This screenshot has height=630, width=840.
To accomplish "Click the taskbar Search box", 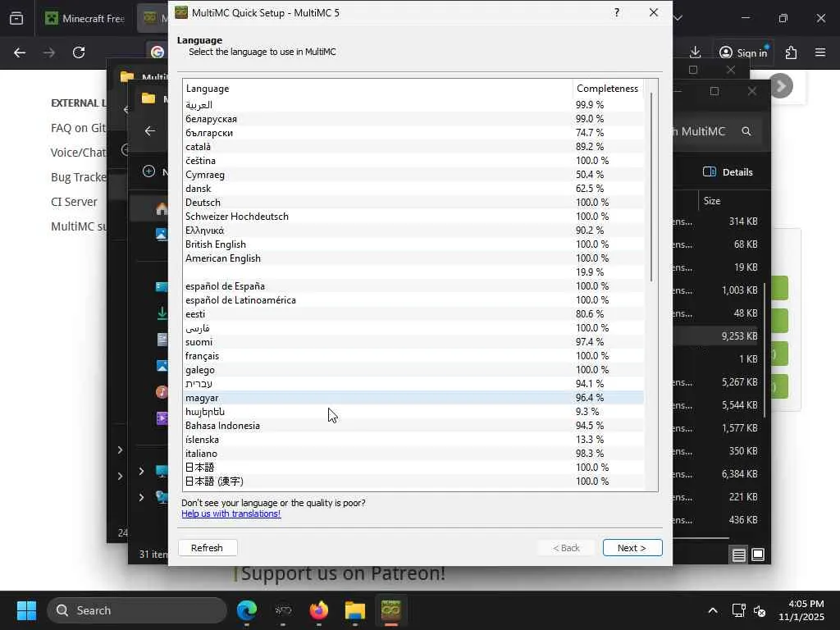I will pyautogui.click(x=137, y=610).
